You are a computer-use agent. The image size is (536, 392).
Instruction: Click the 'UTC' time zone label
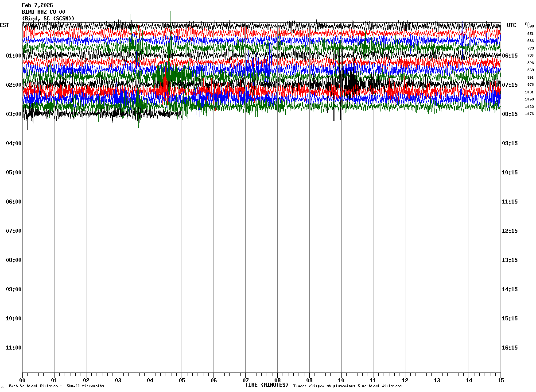click(512, 25)
